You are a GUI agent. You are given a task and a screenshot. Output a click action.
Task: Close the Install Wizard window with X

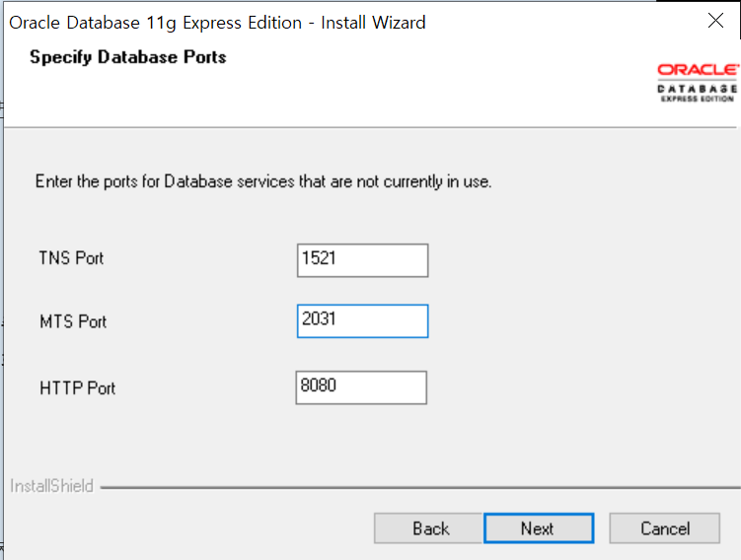(715, 21)
